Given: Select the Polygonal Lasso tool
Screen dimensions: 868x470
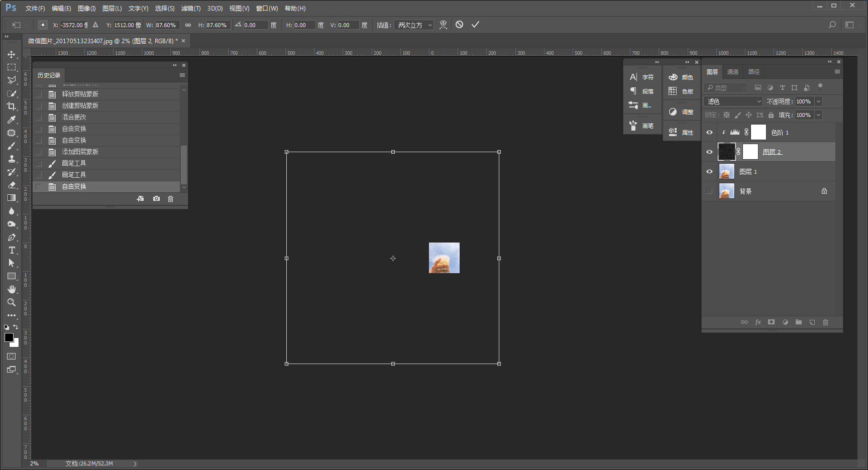Looking at the screenshot, I should click(x=11, y=80).
